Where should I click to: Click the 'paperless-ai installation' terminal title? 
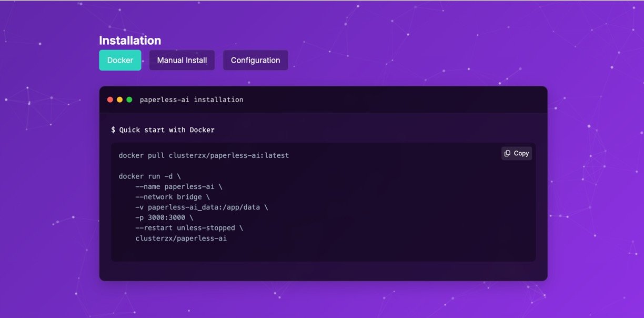[x=192, y=100]
